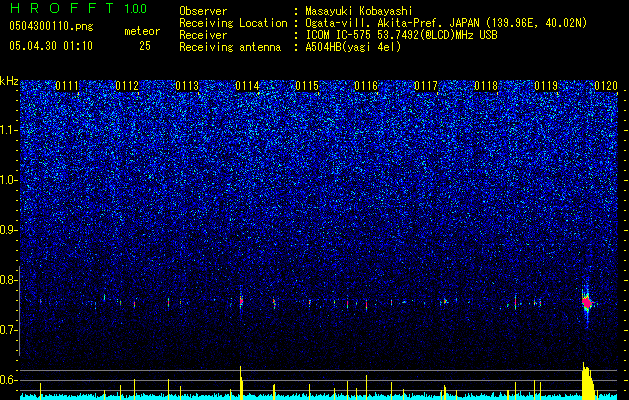The height and width of the screenshot is (400, 629).
Task: Click the 0119 time marker
Action: tap(546, 86)
